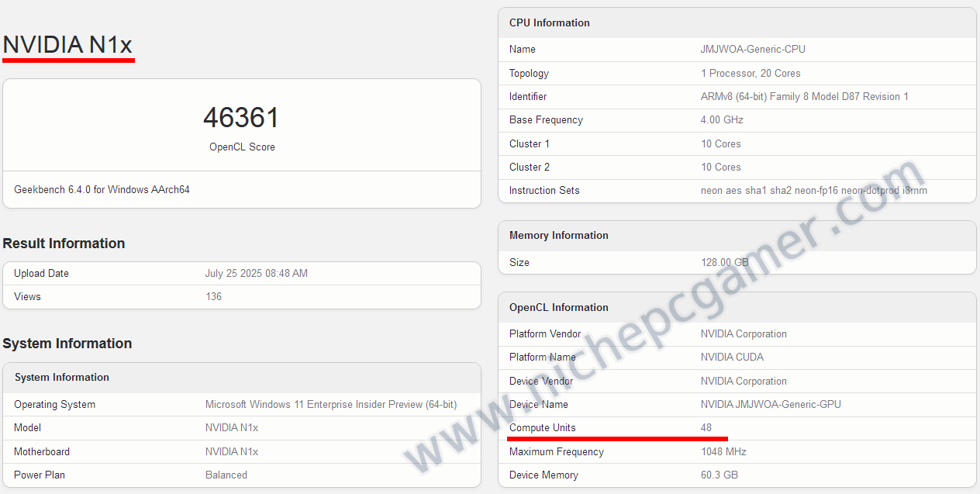
Task: Click the Instruction Sets label
Action: coord(544,190)
